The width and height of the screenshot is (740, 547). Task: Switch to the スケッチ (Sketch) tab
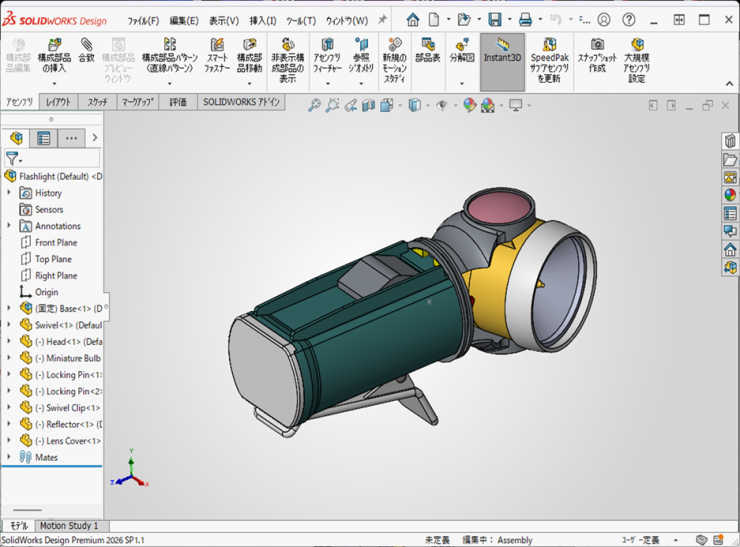(x=97, y=102)
